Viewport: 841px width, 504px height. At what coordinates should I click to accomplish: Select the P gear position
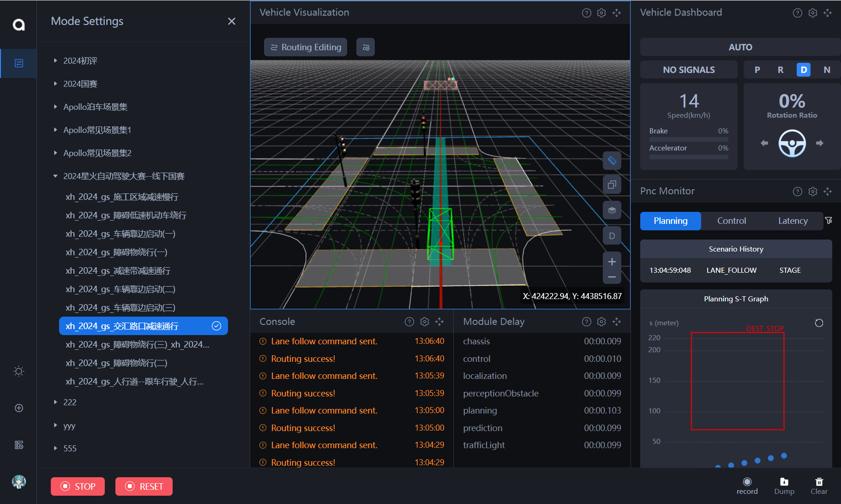point(757,70)
